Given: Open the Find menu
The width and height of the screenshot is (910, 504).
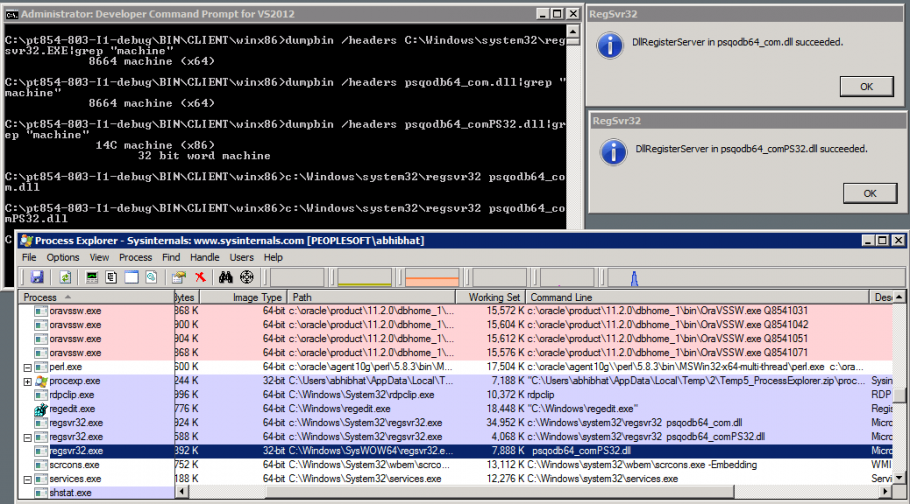Looking at the screenshot, I should (x=171, y=257).
